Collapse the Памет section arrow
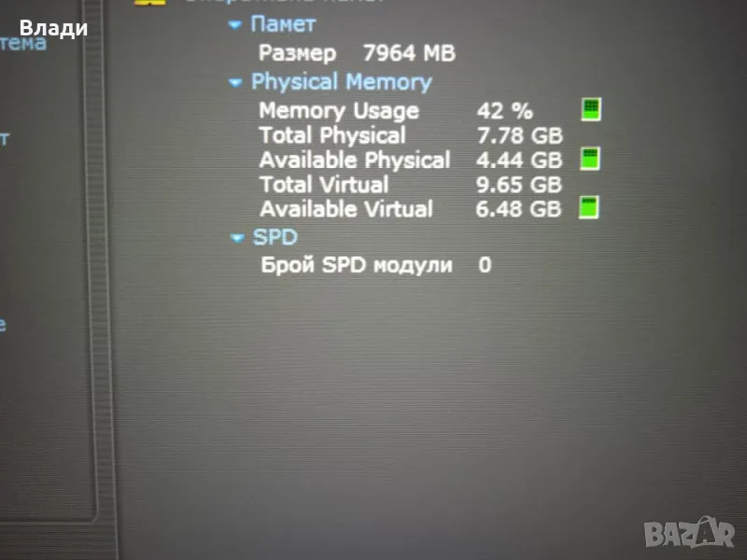747x560 pixels. click(235, 24)
